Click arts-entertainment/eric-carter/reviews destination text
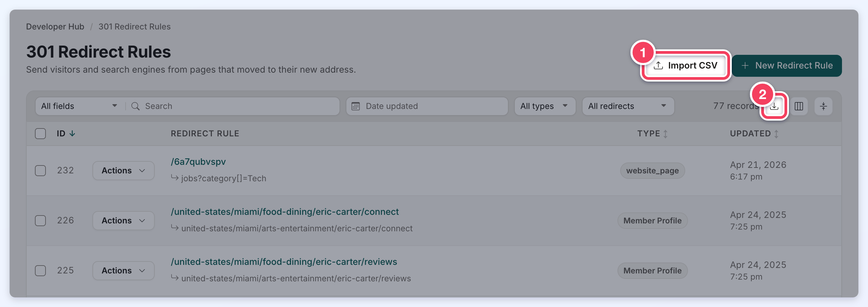868x307 pixels. (x=296, y=279)
